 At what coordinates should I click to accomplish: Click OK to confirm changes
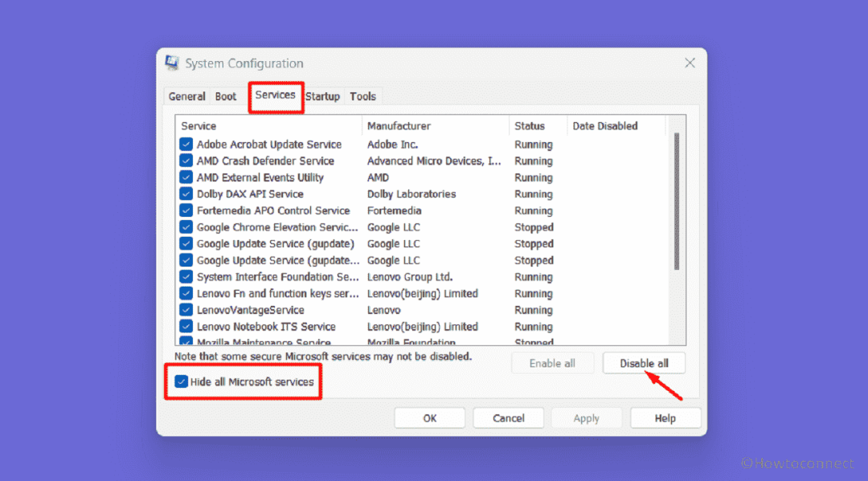click(429, 418)
